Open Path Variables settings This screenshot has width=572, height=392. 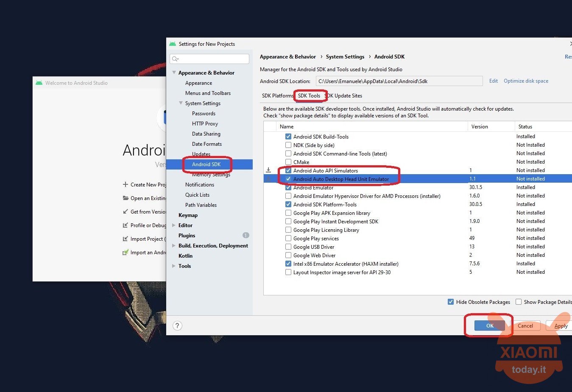click(x=201, y=205)
